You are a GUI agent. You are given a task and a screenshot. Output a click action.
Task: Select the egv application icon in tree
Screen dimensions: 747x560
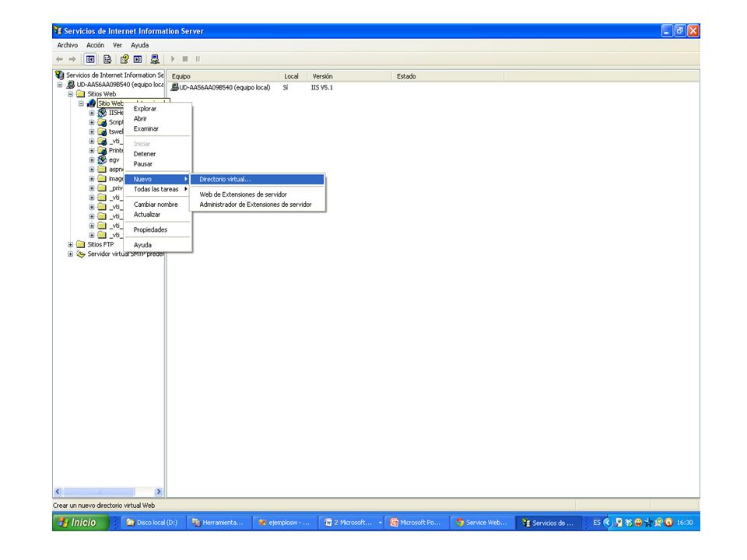click(x=102, y=160)
